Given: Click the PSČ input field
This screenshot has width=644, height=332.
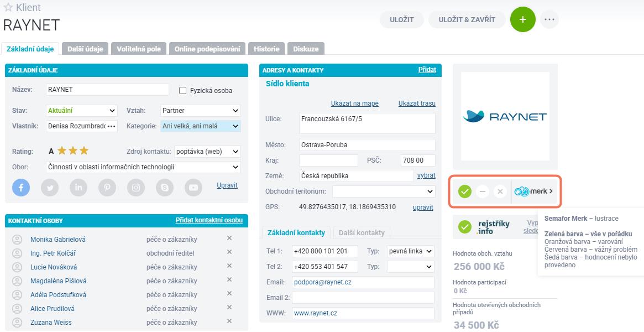Looking at the screenshot, I should [x=418, y=160].
